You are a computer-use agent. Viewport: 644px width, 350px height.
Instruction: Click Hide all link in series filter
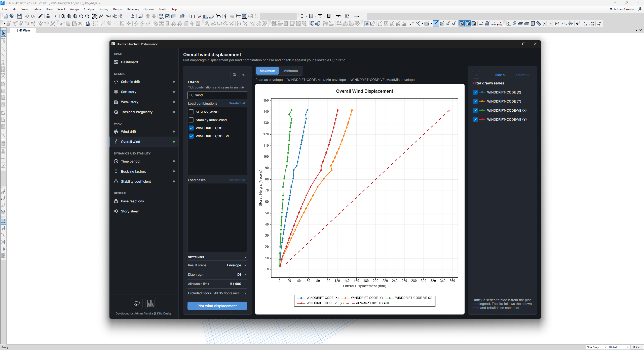coord(500,75)
